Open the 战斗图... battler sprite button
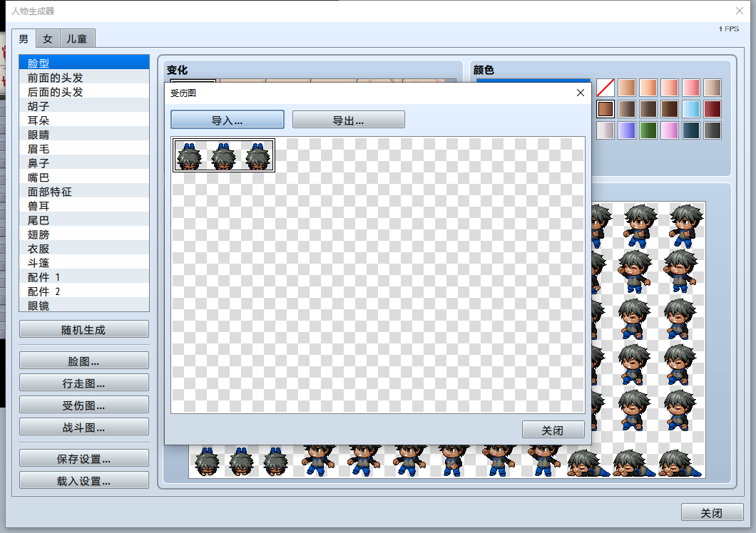756x533 pixels. pyautogui.click(x=84, y=427)
